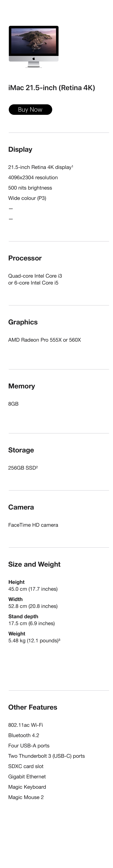Select the iMac 21.5-inch (Retina 4K) title

[x=52, y=88]
